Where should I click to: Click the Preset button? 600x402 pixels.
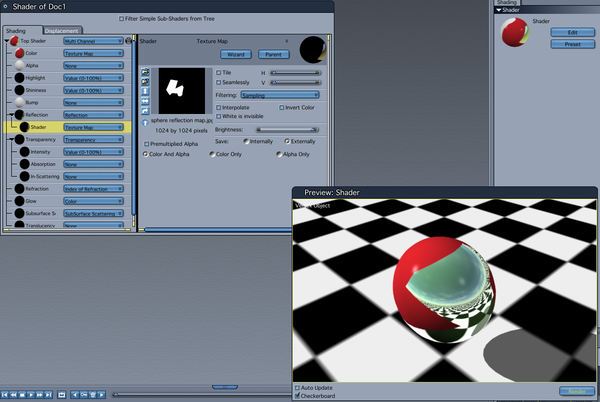572,44
